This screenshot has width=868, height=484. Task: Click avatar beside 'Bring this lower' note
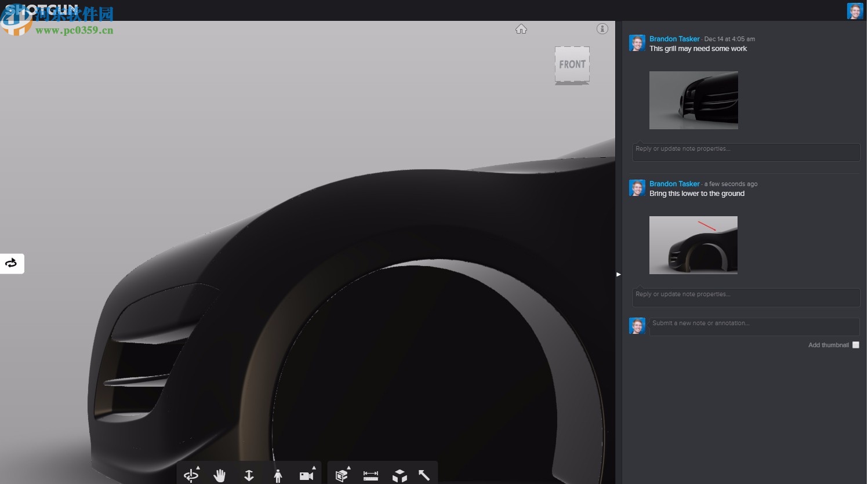coord(637,188)
